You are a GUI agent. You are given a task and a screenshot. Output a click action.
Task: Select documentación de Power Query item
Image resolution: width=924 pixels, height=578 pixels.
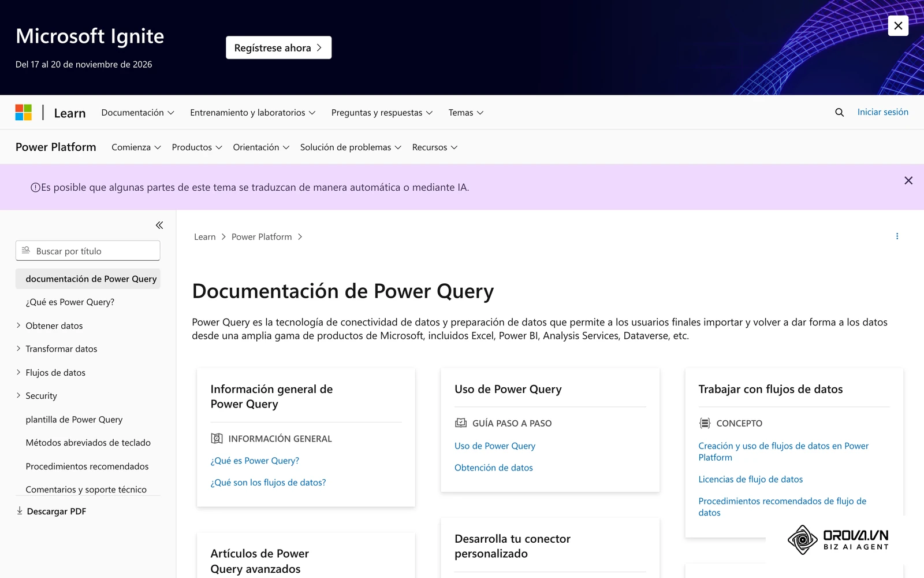(88, 279)
